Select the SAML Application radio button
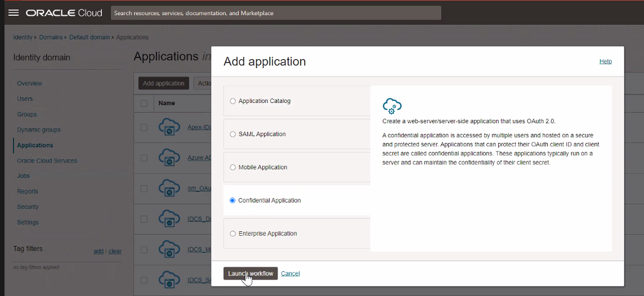 click(233, 134)
